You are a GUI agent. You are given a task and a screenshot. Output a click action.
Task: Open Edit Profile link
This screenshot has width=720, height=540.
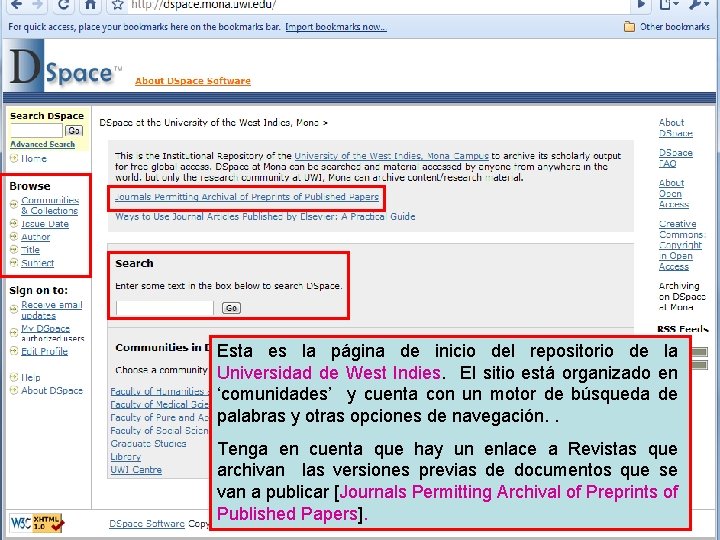[x=44, y=351]
